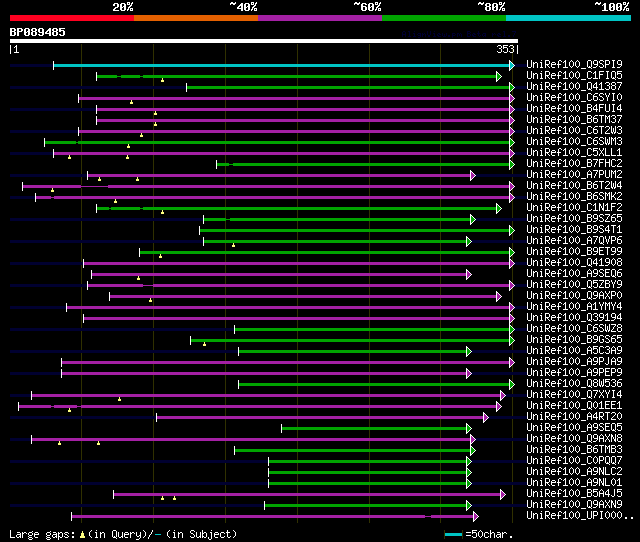The image size is (640, 542).
Task: Open the UniRef100_A7PUM2 label
Action: pyautogui.click(x=574, y=175)
